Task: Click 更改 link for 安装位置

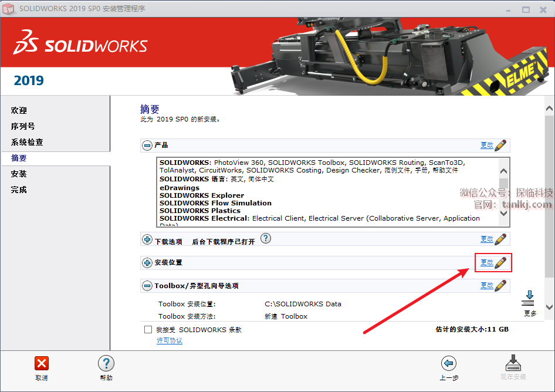Action: click(x=486, y=262)
